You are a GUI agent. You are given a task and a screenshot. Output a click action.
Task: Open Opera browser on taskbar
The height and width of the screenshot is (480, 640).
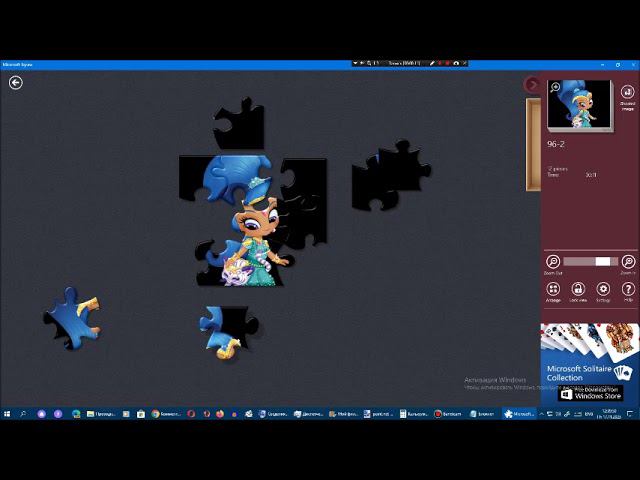click(191, 414)
